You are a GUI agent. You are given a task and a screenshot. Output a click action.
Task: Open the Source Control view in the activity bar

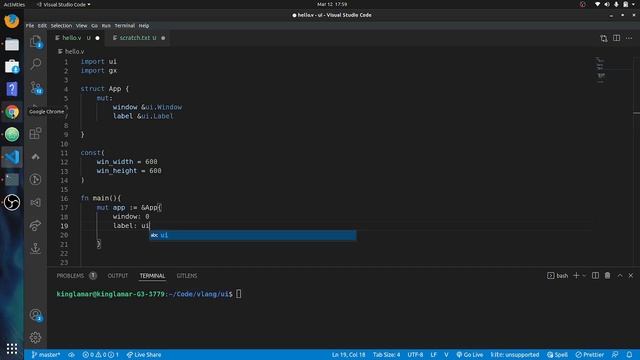click(36, 87)
